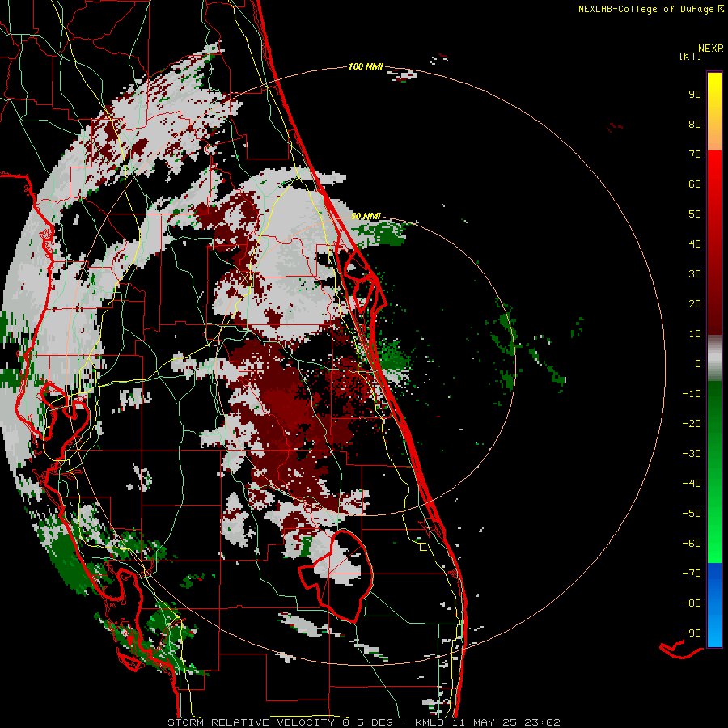
Task: Click the positive 70 knot scale label
Action: 695,154
